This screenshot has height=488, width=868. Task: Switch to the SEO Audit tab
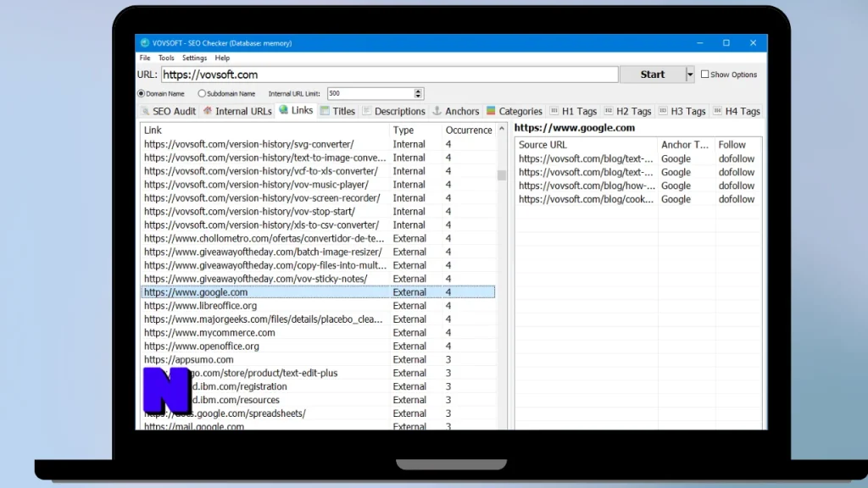[169, 111]
